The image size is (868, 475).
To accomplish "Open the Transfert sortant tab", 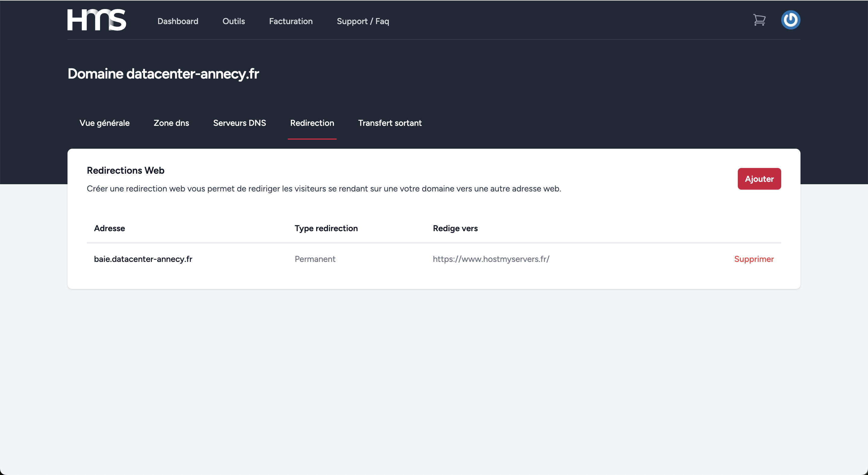I will coord(389,123).
